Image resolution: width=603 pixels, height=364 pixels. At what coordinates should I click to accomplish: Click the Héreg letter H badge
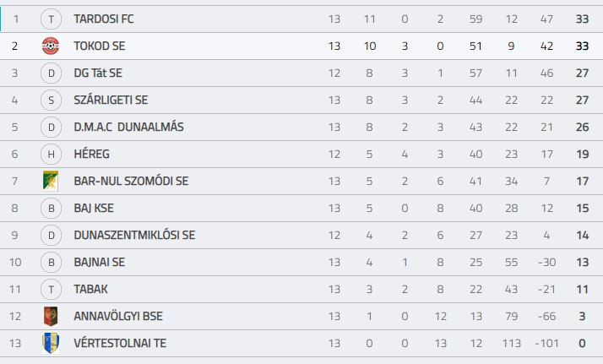tap(52, 155)
